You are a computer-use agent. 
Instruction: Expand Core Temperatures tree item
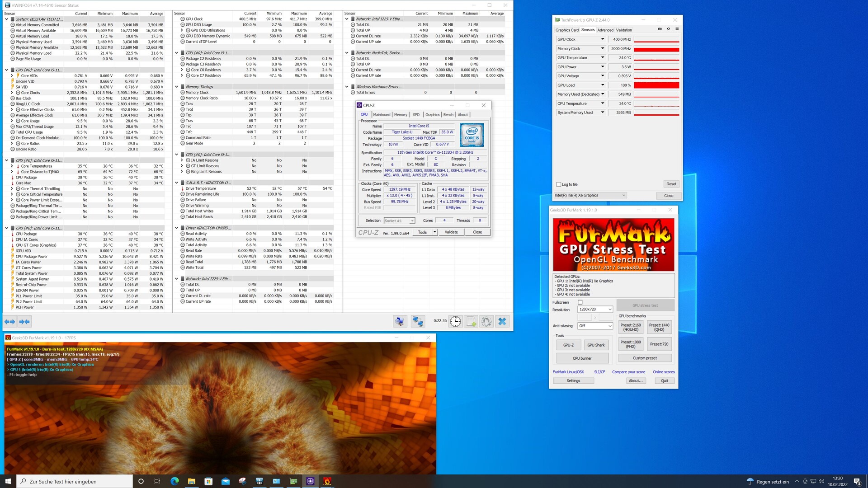(12, 166)
